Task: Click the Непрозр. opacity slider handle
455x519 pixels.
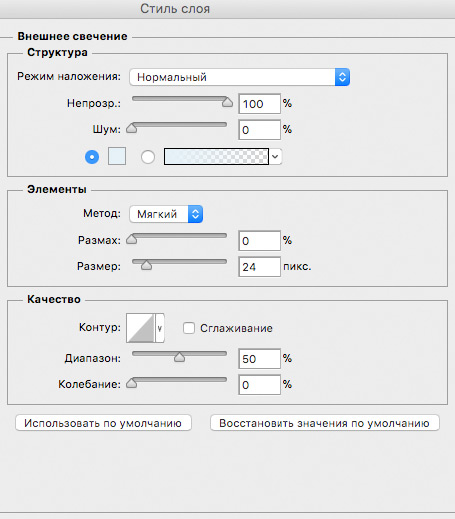Action: click(227, 102)
